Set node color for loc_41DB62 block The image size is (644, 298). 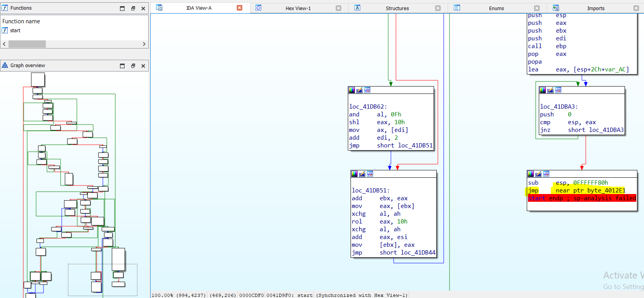[x=352, y=90]
